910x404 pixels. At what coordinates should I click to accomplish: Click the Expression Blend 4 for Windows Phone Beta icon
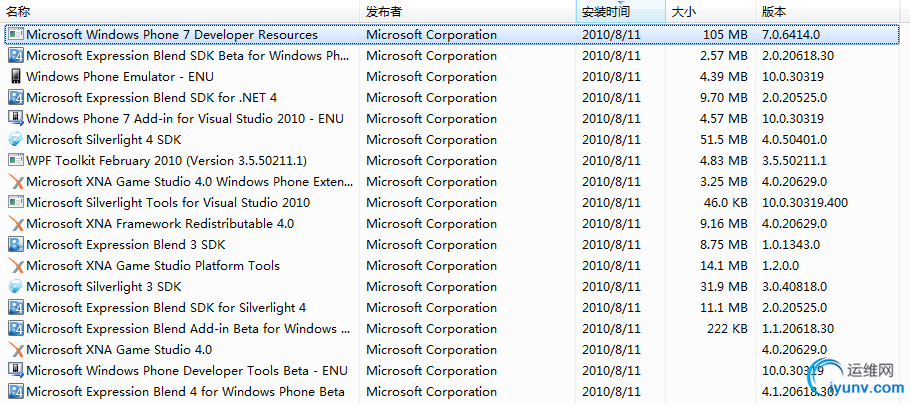(x=16, y=391)
